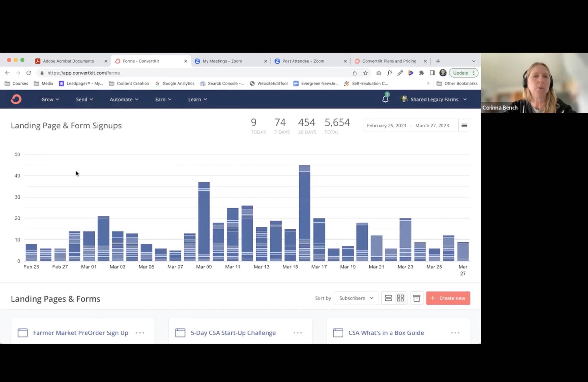Open options for 5-Day CSA Start-Up Challenge
This screenshot has width=588, height=382.
point(297,333)
